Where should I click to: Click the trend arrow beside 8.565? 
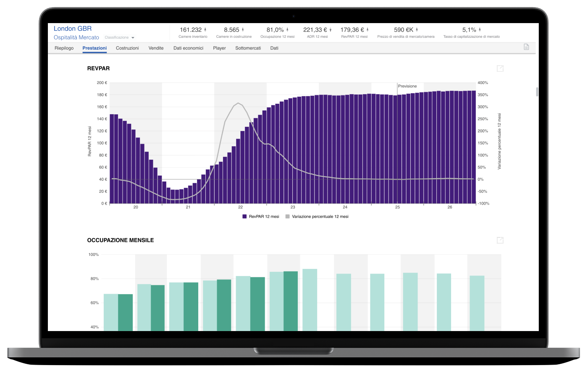click(x=243, y=30)
